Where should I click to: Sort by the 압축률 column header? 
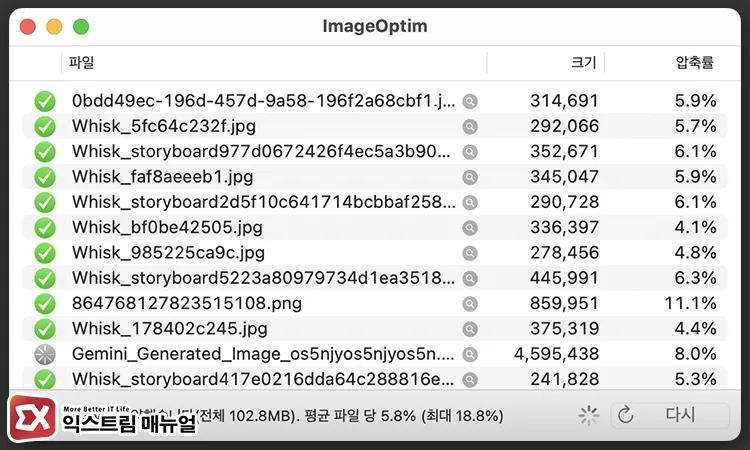point(673,63)
